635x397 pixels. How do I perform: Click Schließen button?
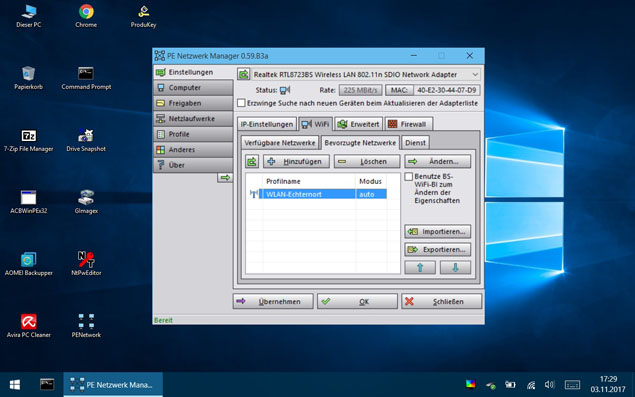point(441,301)
